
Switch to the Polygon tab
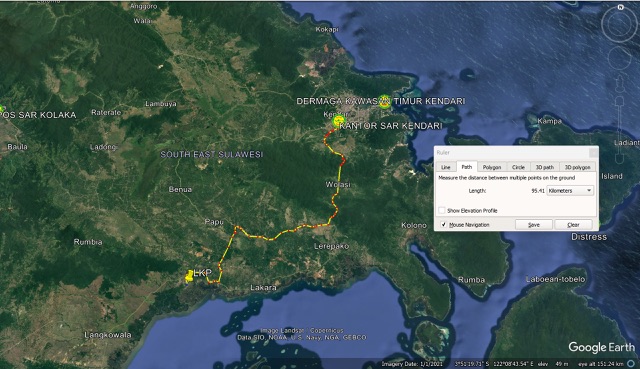coord(492,167)
